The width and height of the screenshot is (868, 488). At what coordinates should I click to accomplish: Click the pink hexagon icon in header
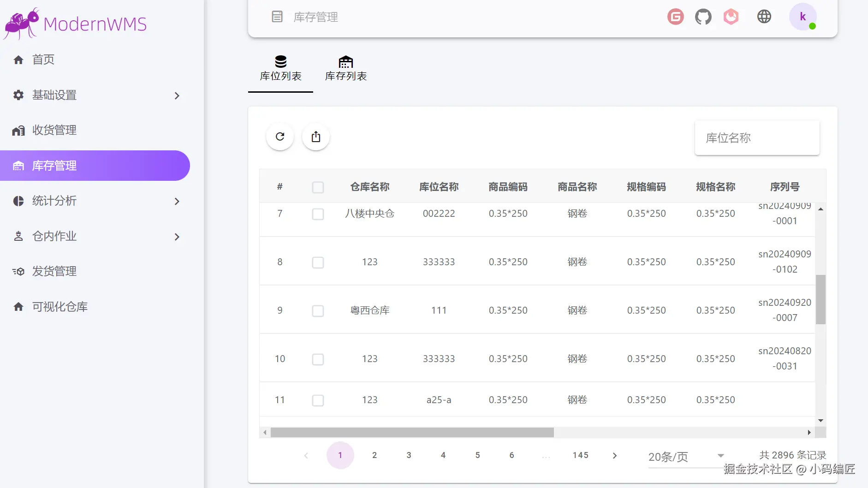(x=731, y=17)
